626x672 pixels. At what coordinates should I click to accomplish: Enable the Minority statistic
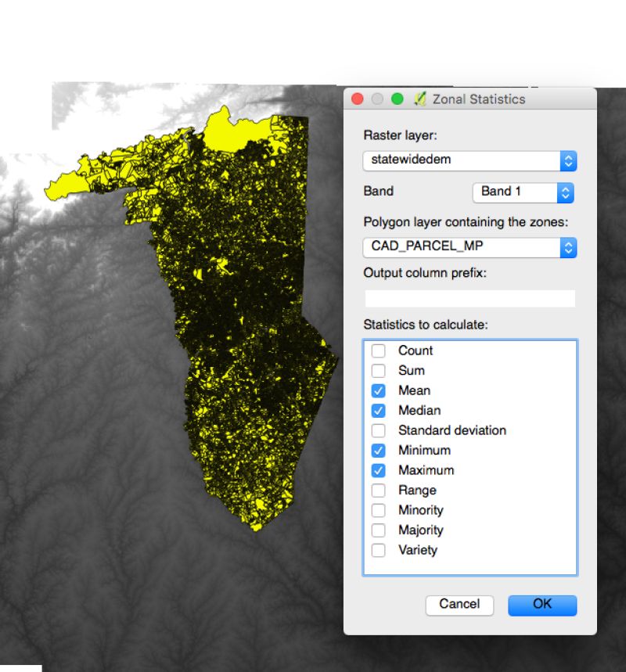[x=378, y=510]
